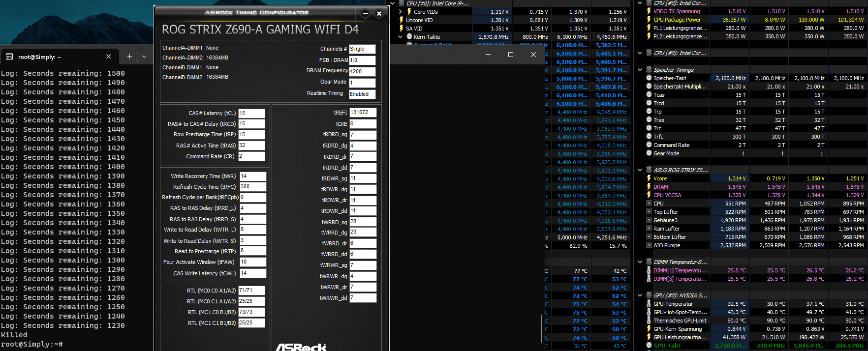Click the lightning icon beside CPU Package Power
This screenshot has height=351, width=868.
(649, 20)
